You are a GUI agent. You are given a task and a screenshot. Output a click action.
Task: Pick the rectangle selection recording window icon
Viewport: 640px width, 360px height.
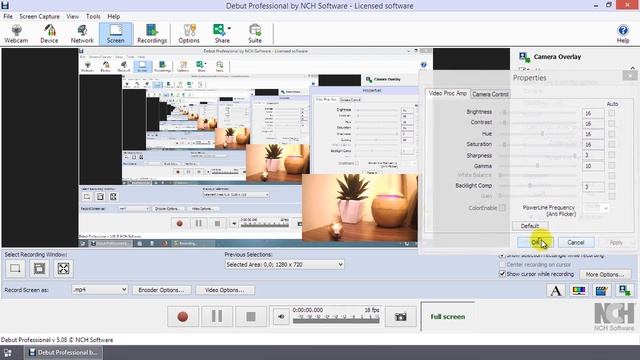15,269
